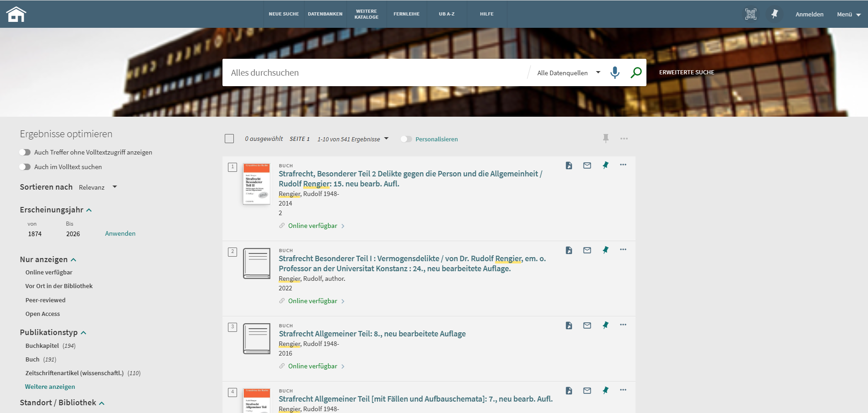This screenshot has width=868, height=413.
Task: Open the QR code scanner icon
Action: click(750, 14)
